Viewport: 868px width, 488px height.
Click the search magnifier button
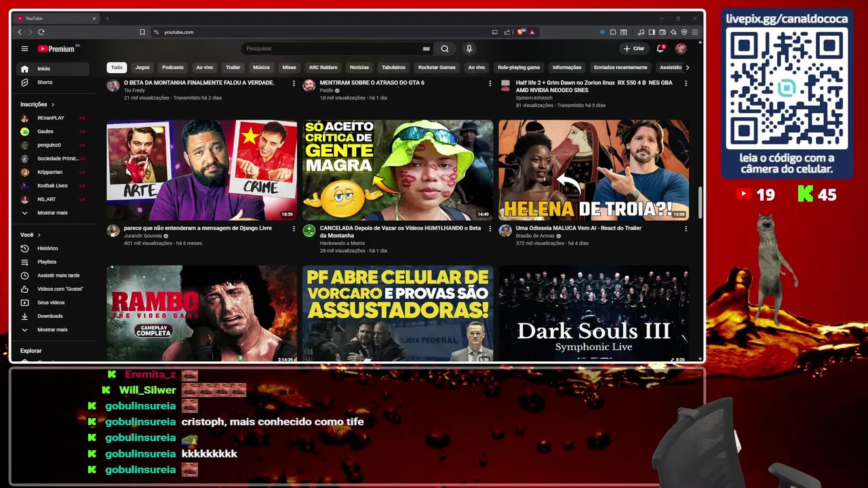[445, 49]
